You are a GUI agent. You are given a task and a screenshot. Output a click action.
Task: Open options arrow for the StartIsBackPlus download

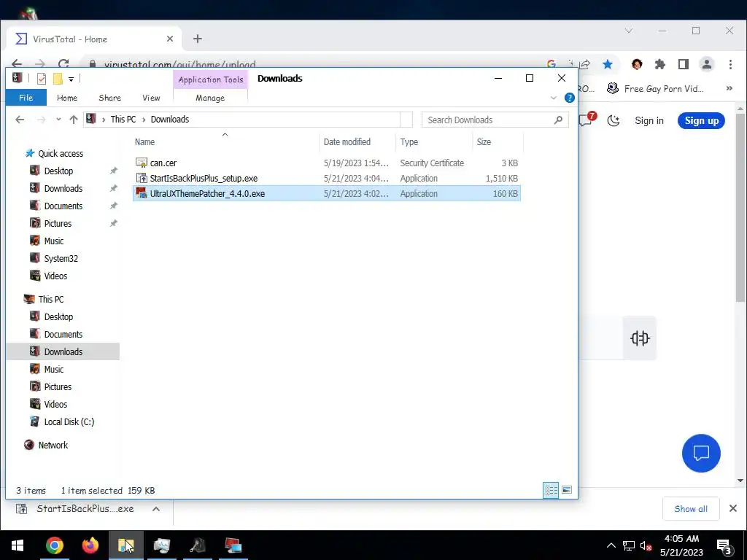[156, 509]
